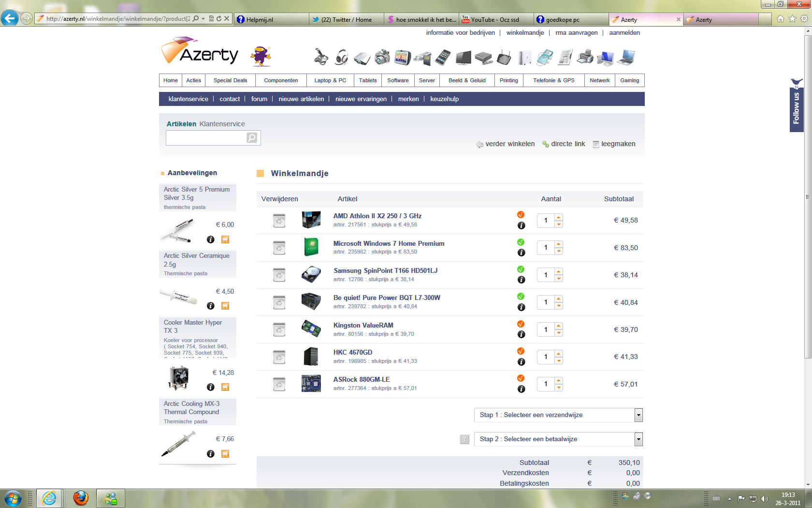Decrease quantity of HKC 4670GD

coord(559,360)
